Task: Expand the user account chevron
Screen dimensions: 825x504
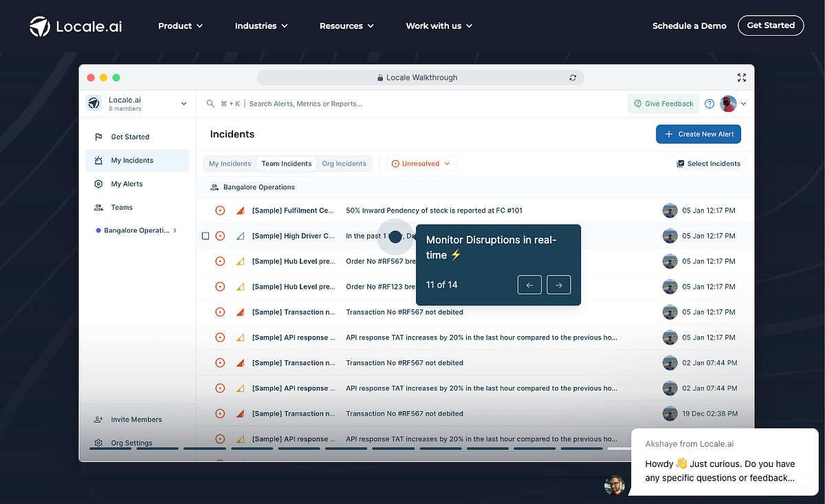Action: [743, 105]
